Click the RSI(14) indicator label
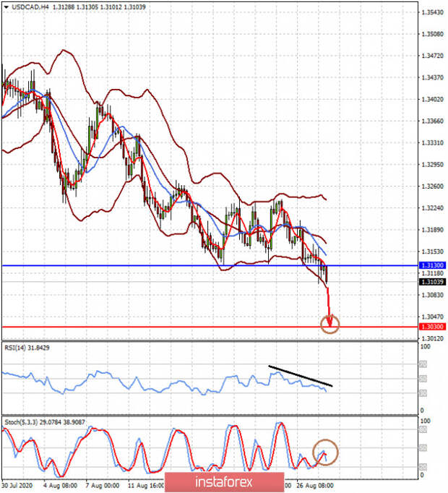 pos(27,348)
